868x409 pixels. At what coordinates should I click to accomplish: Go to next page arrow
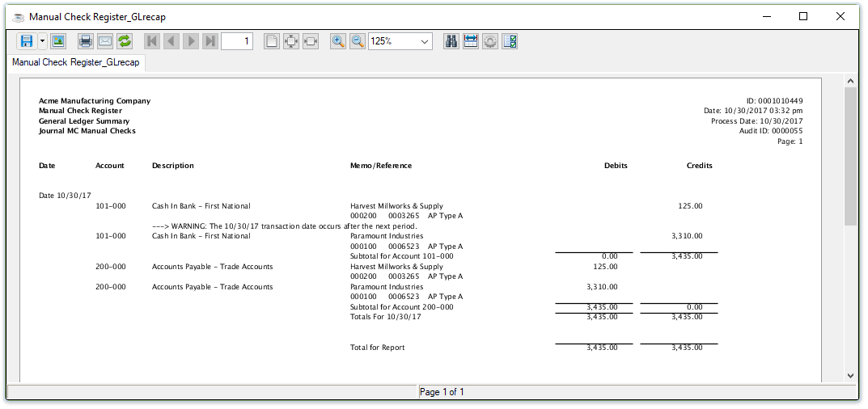(190, 41)
